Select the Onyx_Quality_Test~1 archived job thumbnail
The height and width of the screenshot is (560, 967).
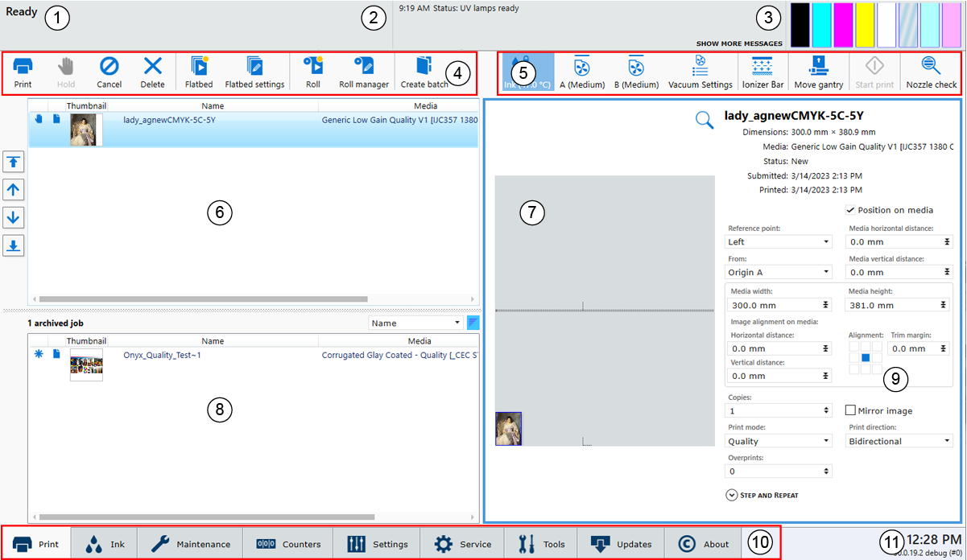click(x=86, y=364)
